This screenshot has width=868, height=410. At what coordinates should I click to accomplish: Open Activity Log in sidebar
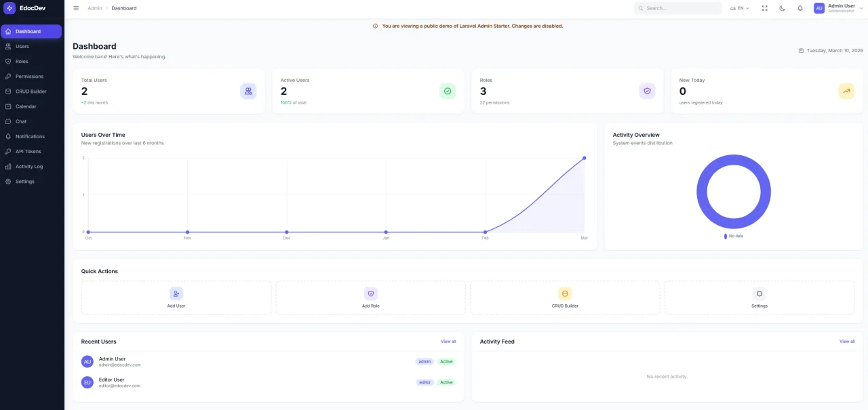[32, 166]
